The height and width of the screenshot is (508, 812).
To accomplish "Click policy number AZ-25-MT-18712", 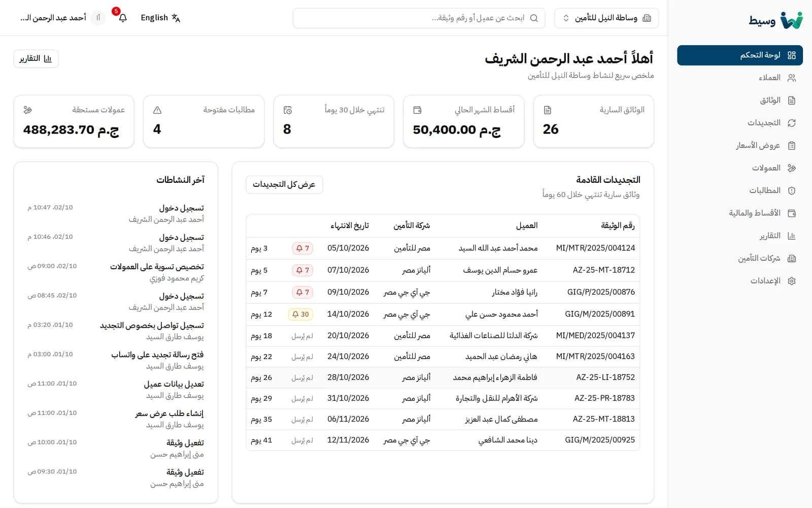I will (603, 270).
